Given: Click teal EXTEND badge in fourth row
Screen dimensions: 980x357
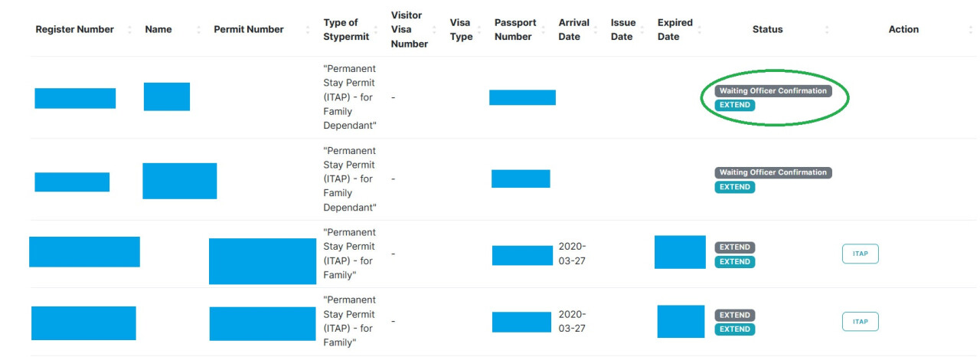Looking at the screenshot, I should coord(735,329).
